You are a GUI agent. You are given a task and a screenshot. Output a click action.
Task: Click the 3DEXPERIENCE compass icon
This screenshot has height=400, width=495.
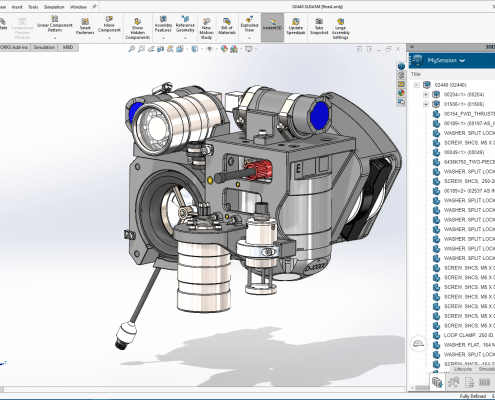pyautogui.click(x=417, y=61)
